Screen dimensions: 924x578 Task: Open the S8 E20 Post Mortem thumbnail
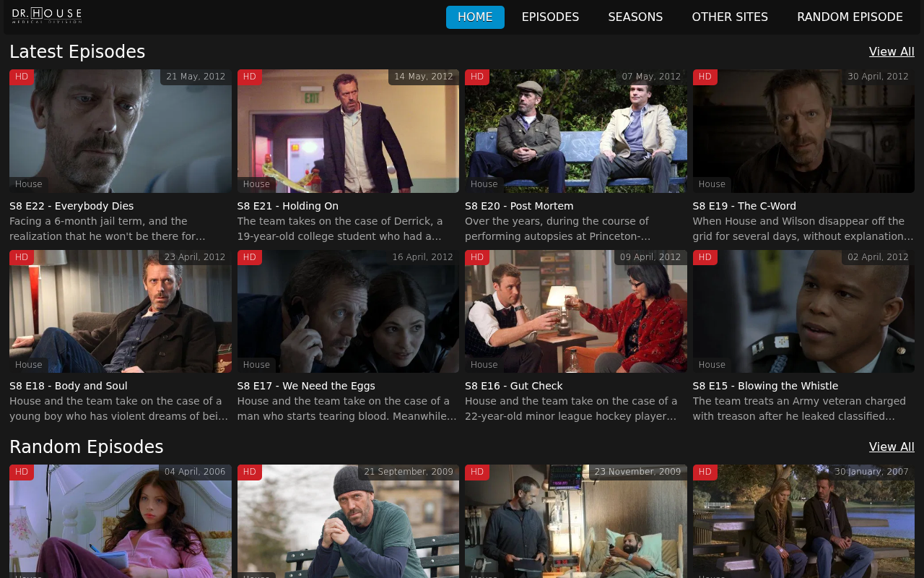pos(576,131)
